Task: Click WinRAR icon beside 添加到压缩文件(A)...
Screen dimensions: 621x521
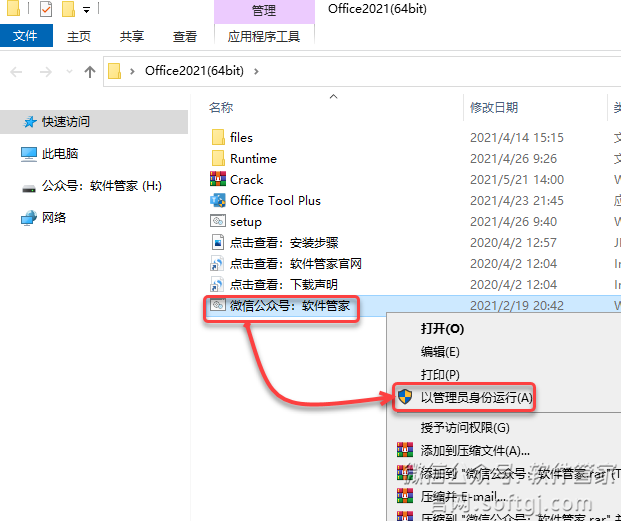Action: 405,450
